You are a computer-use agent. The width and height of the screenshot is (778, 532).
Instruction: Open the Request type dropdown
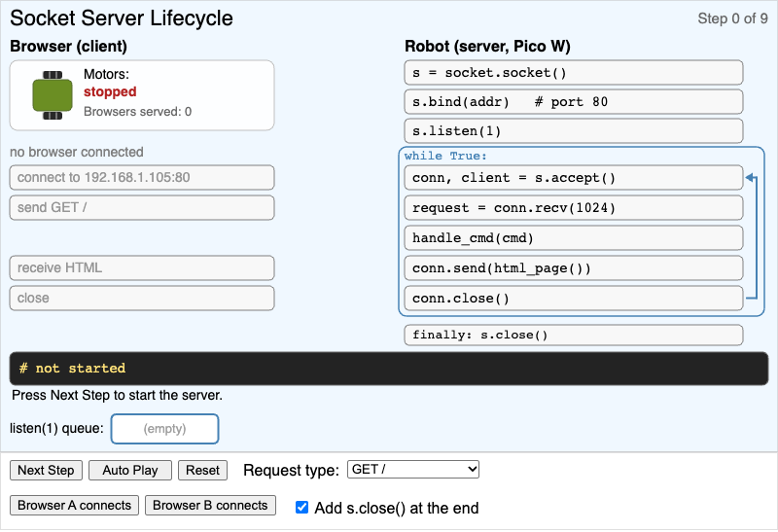pyautogui.click(x=412, y=469)
